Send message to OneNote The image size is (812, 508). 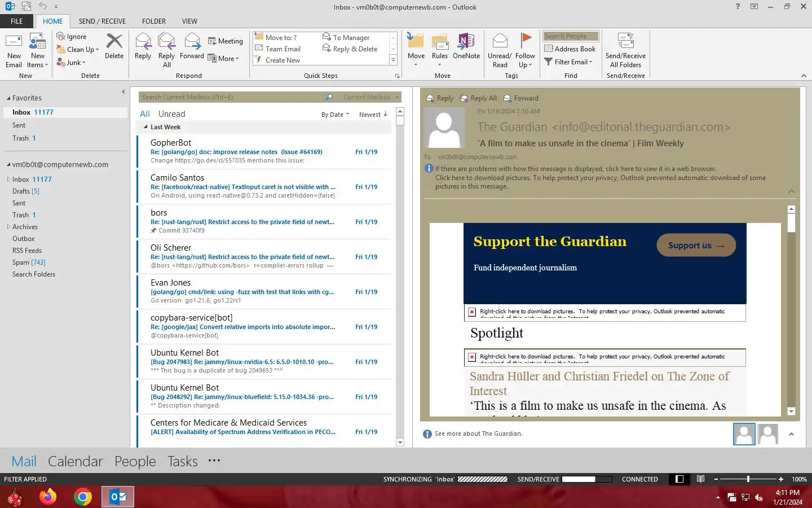point(466,46)
